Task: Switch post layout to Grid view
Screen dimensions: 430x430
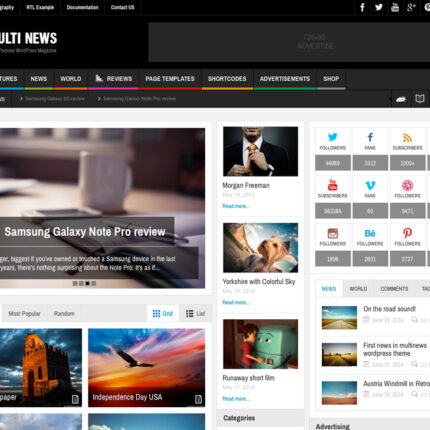Action: coord(163,313)
